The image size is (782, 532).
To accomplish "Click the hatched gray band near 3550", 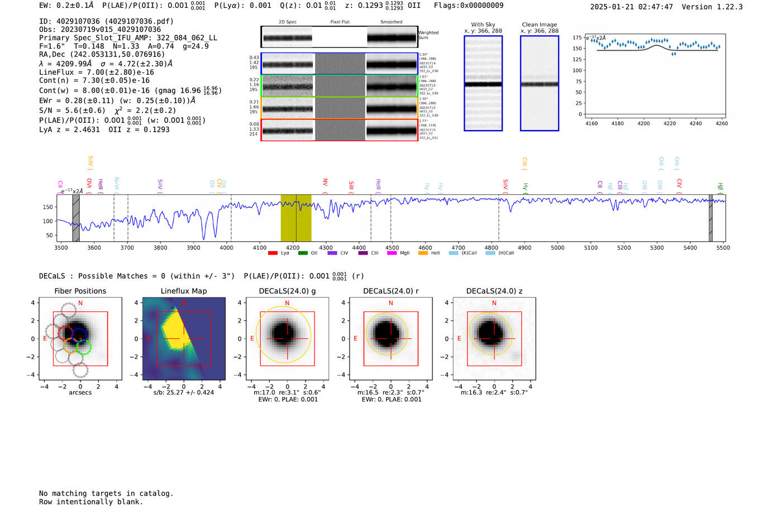I will pyautogui.click(x=76, y=218).
